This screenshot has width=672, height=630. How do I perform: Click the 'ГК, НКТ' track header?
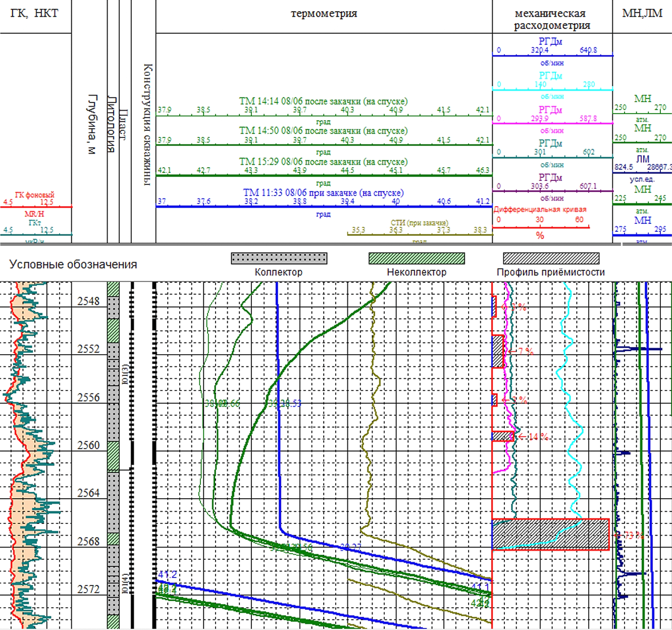[x=35, y=14]
